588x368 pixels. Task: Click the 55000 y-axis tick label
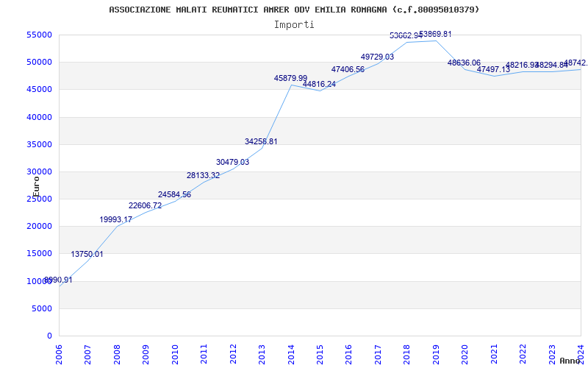click(39, 35)
